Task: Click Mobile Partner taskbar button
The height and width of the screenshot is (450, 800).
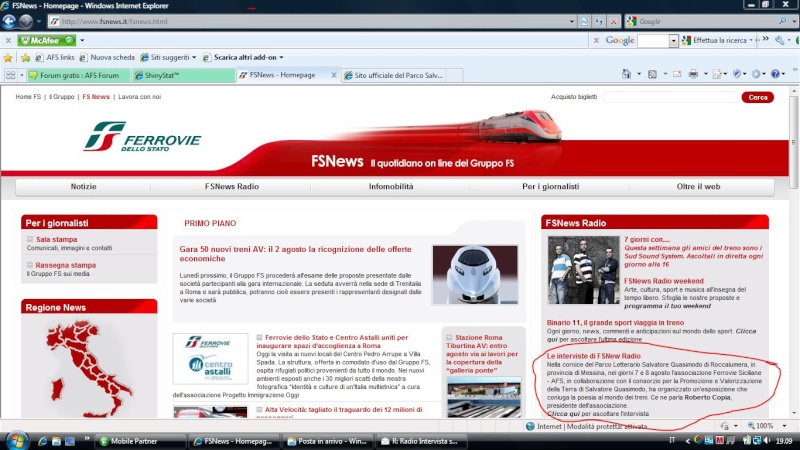Action: coord(141,441)
